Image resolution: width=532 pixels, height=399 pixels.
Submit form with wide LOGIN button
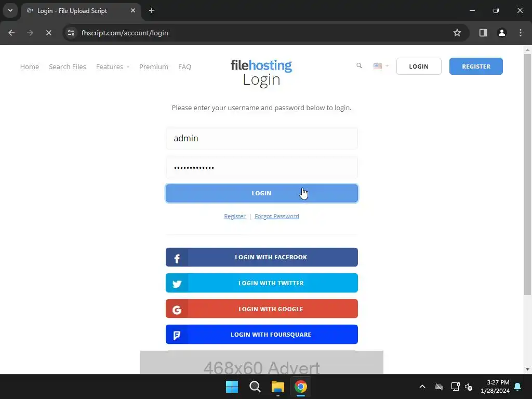coord(262,193)
